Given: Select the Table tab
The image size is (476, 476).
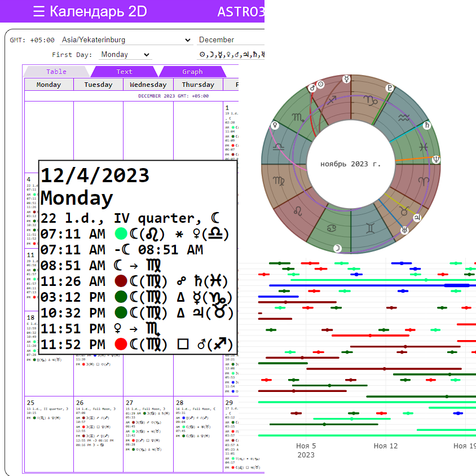Looking at the screenshot, I should 56,72.
